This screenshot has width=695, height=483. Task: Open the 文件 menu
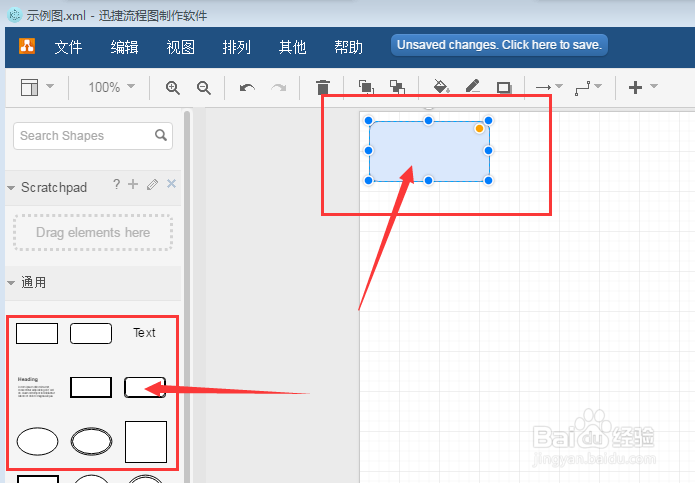pyautogui.click(x=68, y=47)
